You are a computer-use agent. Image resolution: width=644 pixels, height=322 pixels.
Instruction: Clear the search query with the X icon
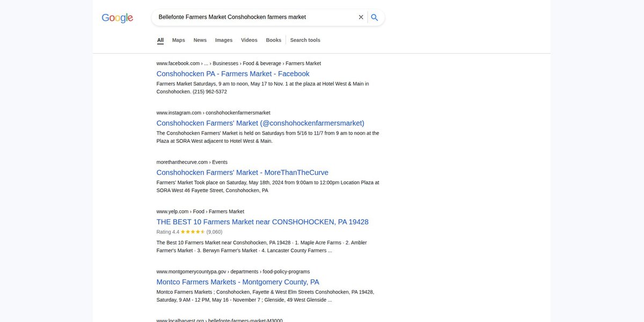361,17
